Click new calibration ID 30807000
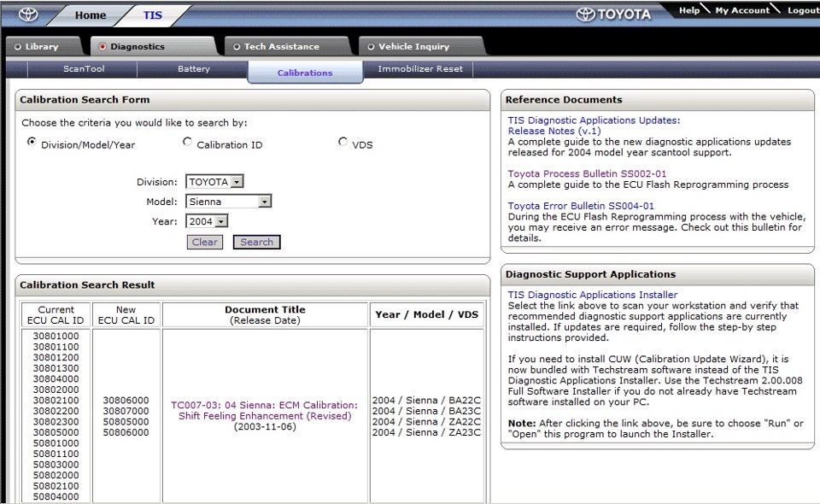The image size is (820, 504). 126,411
